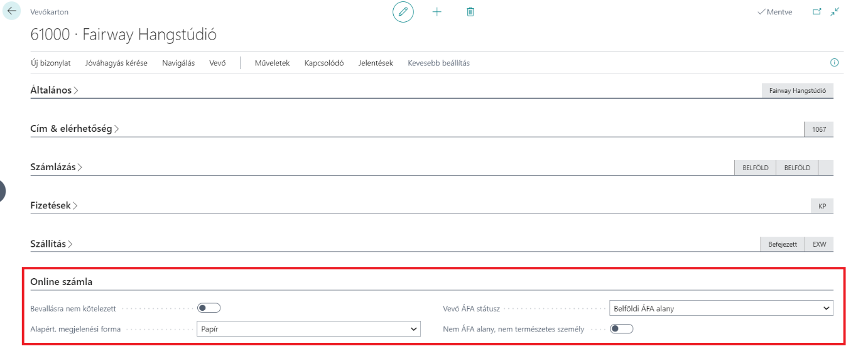Expand the Általános section
Screen dimensions: 868x356
coord(54,90)
